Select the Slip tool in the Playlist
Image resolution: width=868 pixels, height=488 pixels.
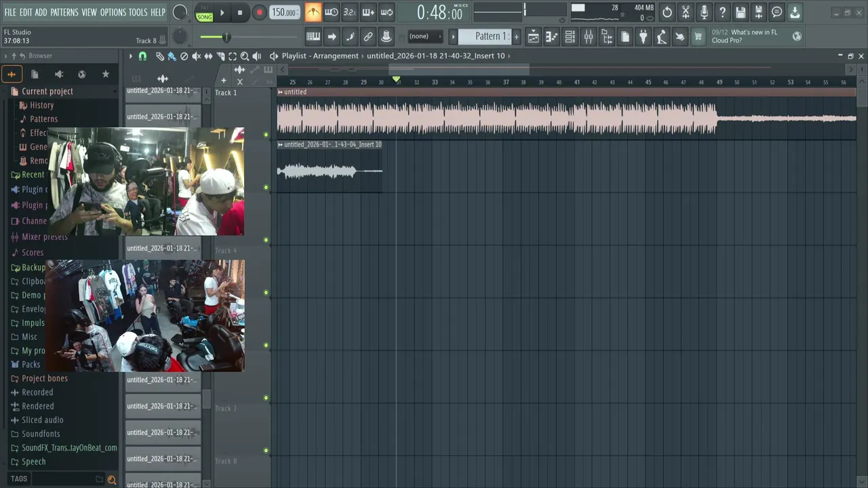pyautogui.click(x=209, y=56)
